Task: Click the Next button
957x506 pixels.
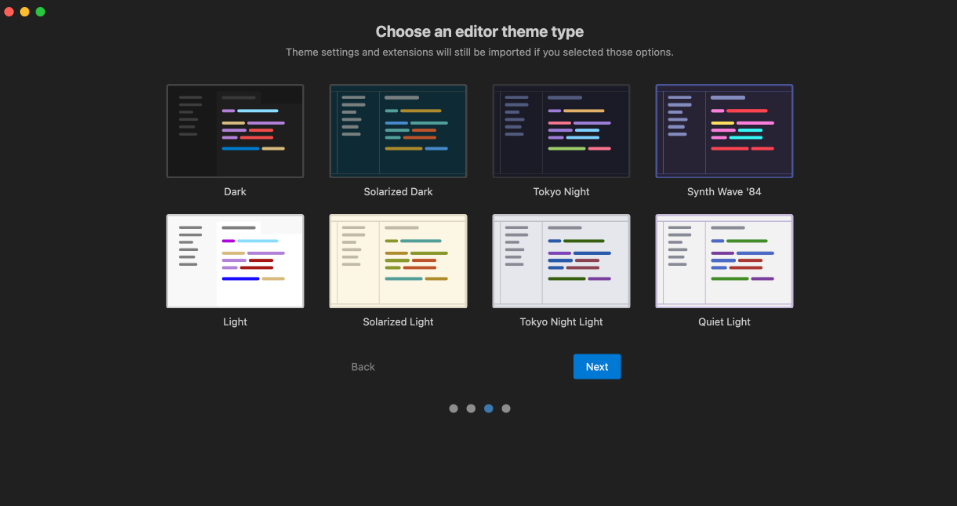Action: click(597, 367)
